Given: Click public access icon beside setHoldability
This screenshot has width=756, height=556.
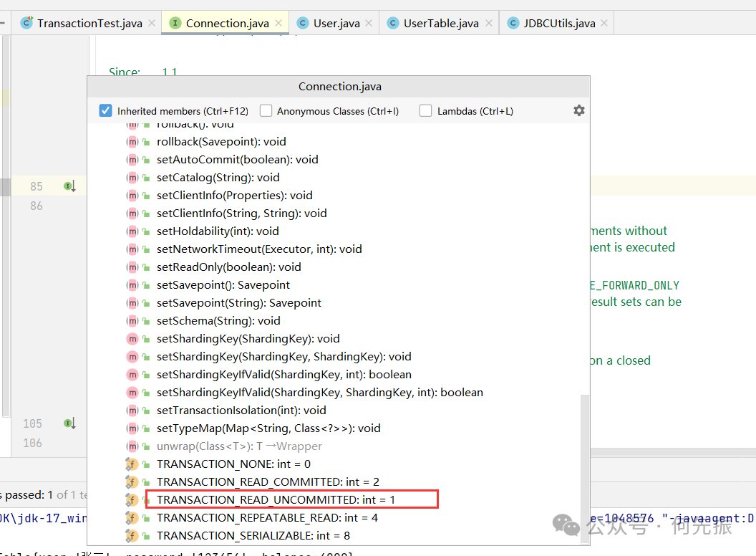Looking at the screenshot, I should pos(146,231).
